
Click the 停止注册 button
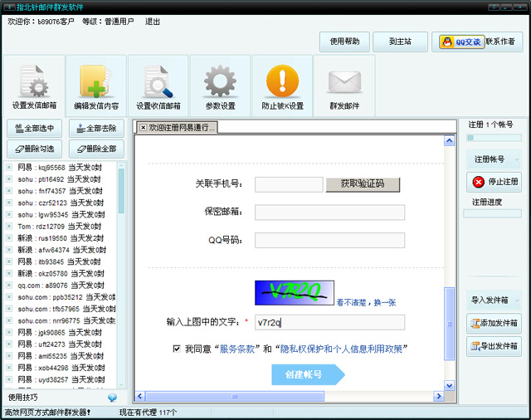click(x=494, y=183)
